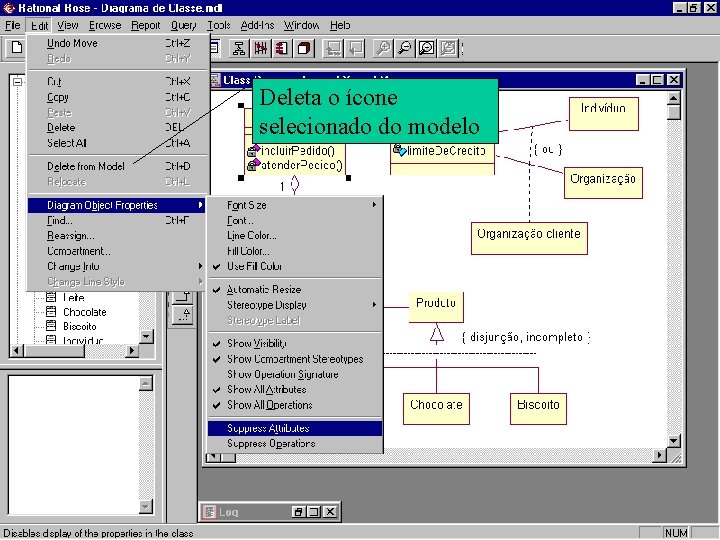The height and width of the screenshot is (540, 720).
Task: Choose Delete from Model
Action: (x=116, y=167)
